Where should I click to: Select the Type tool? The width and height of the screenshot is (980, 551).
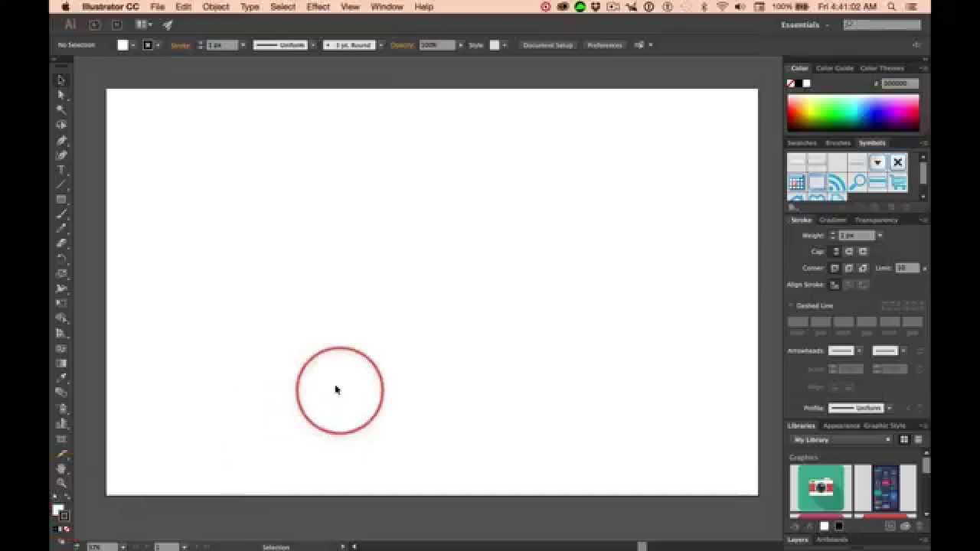click(x=61, y=170)
